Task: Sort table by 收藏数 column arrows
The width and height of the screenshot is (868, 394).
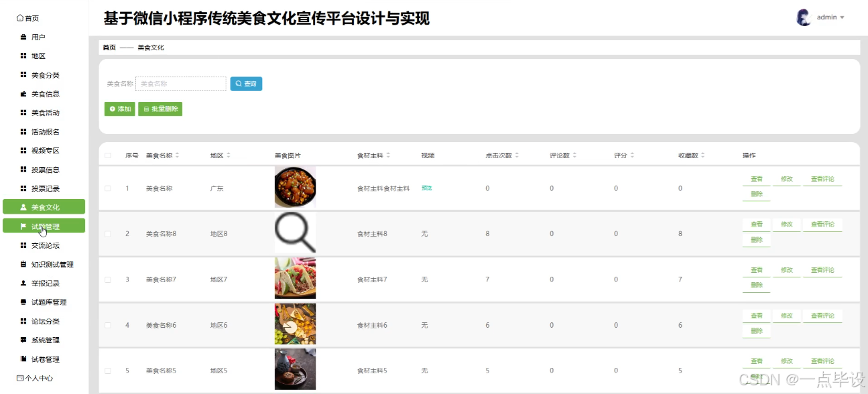Action: 703,155
